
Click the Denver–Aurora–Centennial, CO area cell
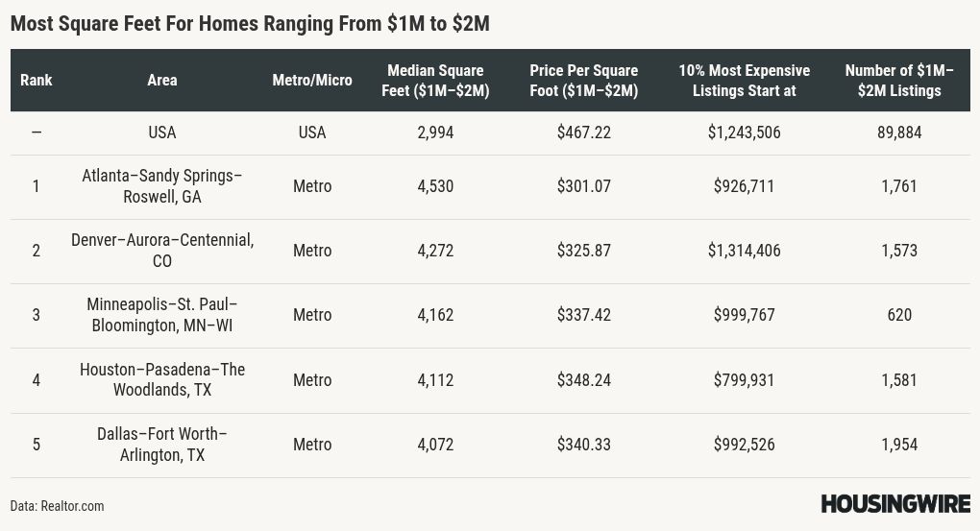point(162,251)
